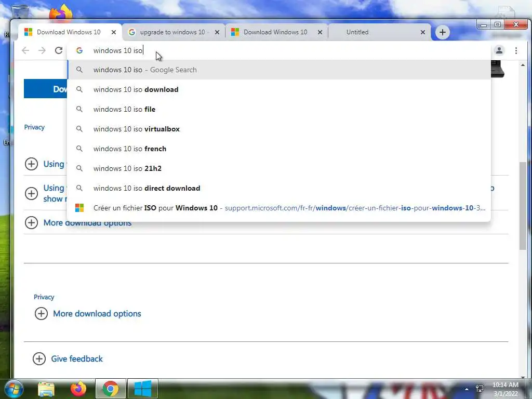This screenshot has height=399, width=532.
Task: Choose the windows 10 iso Google Search suggestion
Action: tap(279, 70)
